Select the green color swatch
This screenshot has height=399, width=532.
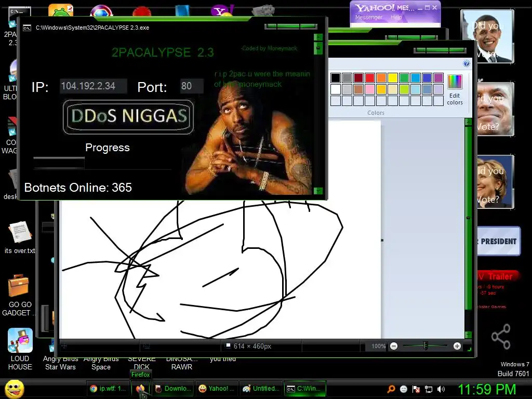pyautogui.click(x=404, y=78)
